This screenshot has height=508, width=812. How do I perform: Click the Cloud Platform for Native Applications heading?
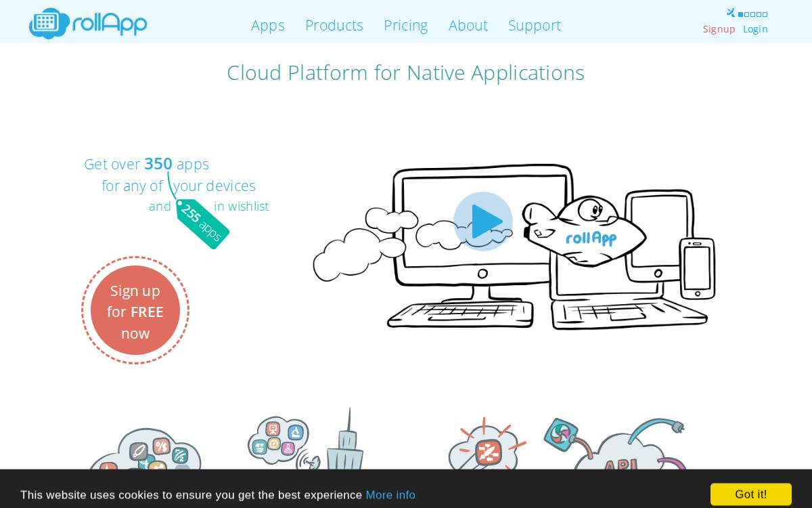(405, 72)
